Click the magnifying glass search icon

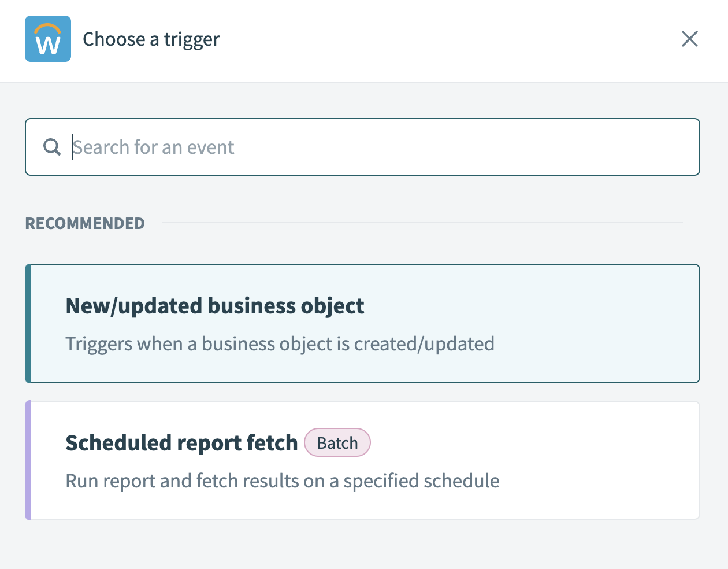pyautogui.click(x=52, y=147)
